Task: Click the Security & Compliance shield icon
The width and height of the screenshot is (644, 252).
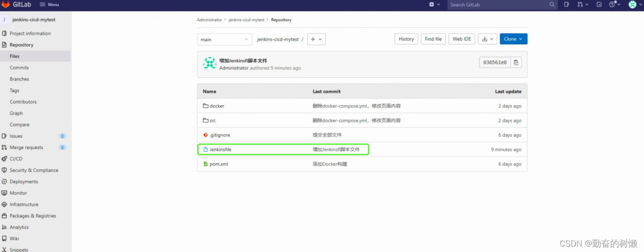Action: 5,170
